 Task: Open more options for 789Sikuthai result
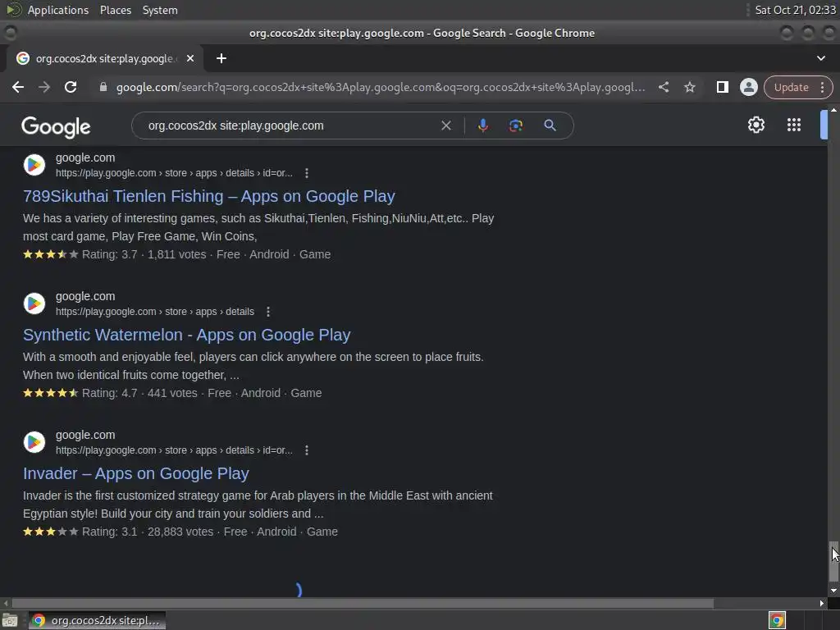[307, 173]
